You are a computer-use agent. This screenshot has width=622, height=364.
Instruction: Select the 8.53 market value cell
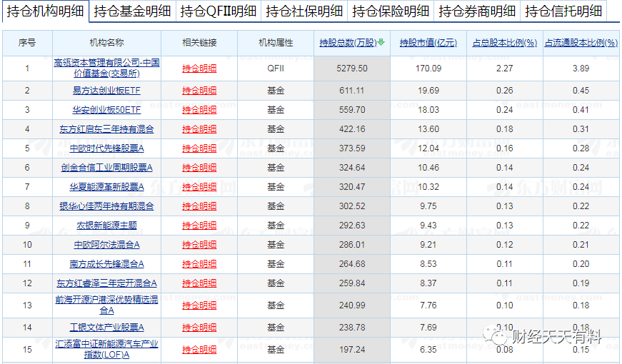point(428,263)
